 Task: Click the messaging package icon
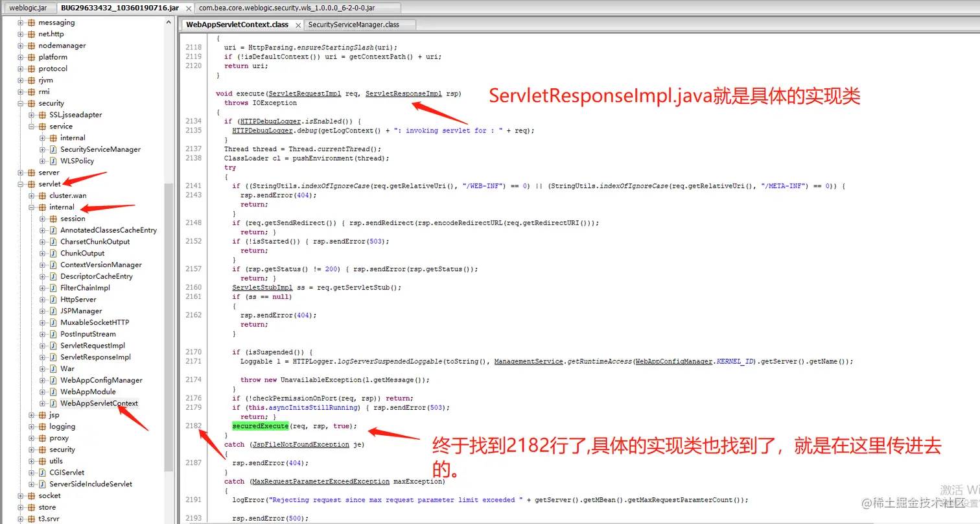point(30,21)
